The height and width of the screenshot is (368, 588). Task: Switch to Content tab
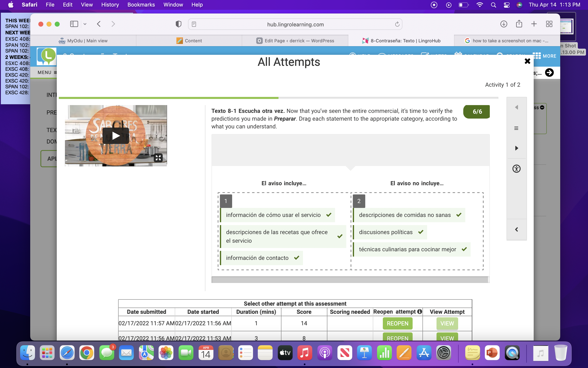[x=189, y=41]
